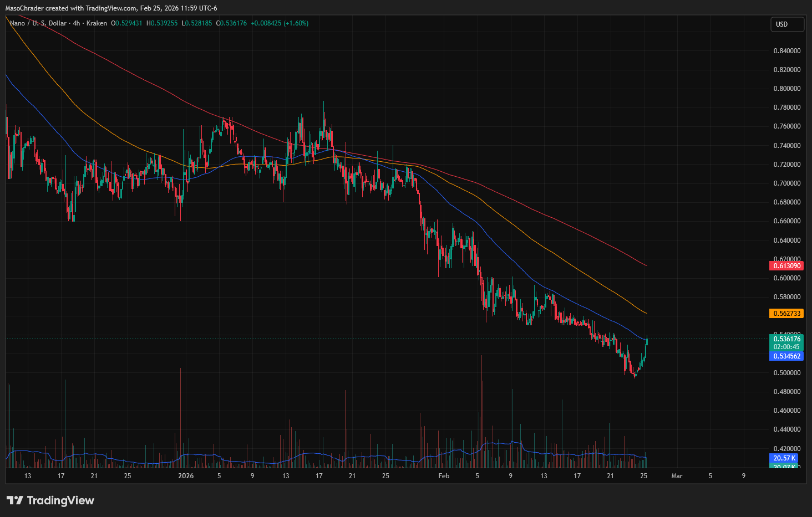Click the 0.740000 price axis label
812x517 pixels.
click(787, 146)
